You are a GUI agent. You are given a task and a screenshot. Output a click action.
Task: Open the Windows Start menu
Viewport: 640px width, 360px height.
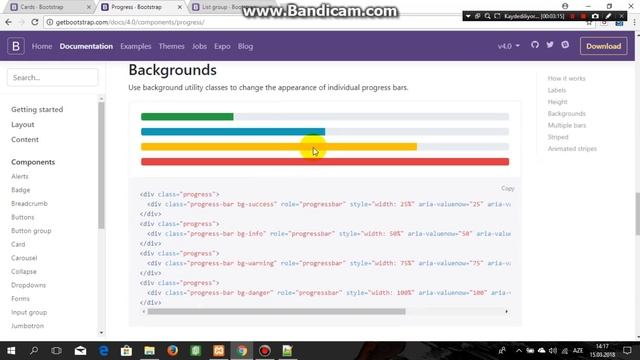click(11, 351)
